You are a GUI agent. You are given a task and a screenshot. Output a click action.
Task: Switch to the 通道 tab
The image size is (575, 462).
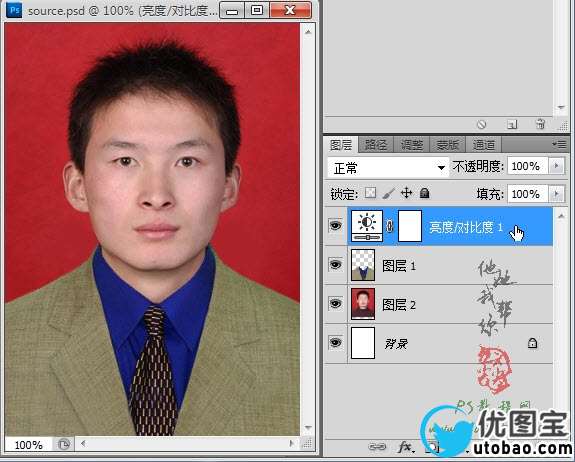tap(483, 145)
